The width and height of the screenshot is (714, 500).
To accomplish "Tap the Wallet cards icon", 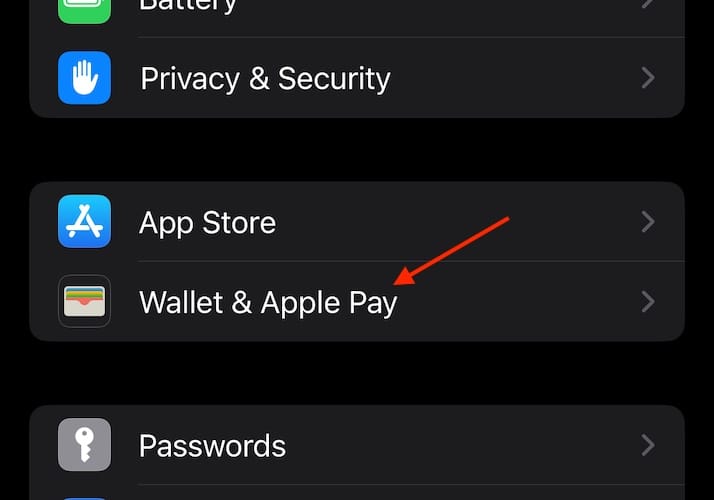I will pos(84,301).
